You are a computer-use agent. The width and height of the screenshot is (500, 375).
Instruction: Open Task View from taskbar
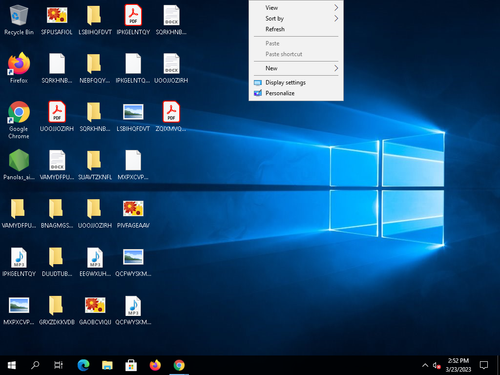pos(59,365)
